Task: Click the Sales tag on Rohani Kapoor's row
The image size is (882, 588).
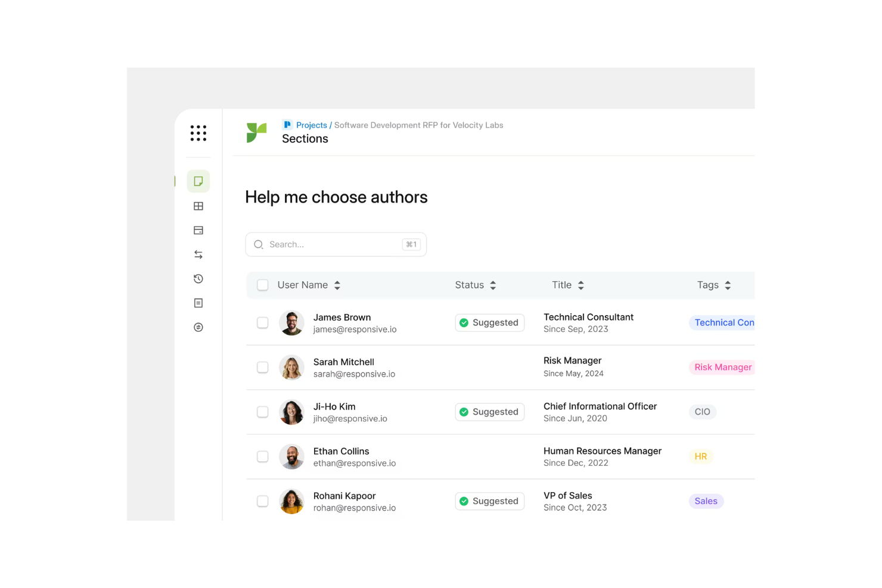Action: tap(706, 501)
